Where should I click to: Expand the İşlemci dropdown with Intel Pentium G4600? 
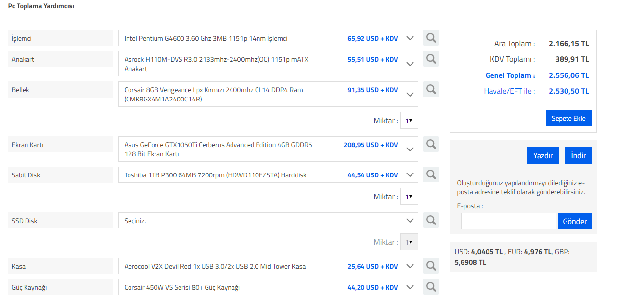click(268, 38)
